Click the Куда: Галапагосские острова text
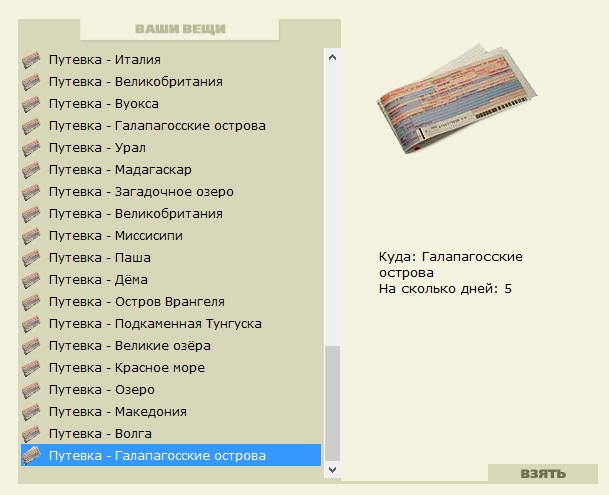The width and height of the screenshot is (609, 495). (x=451, y=265)
